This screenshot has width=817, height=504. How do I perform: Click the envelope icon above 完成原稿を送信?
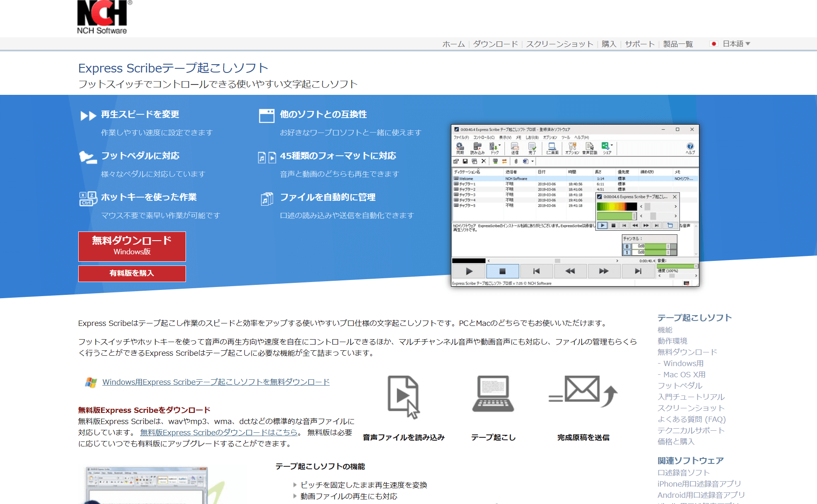click(x=583, y=391)
